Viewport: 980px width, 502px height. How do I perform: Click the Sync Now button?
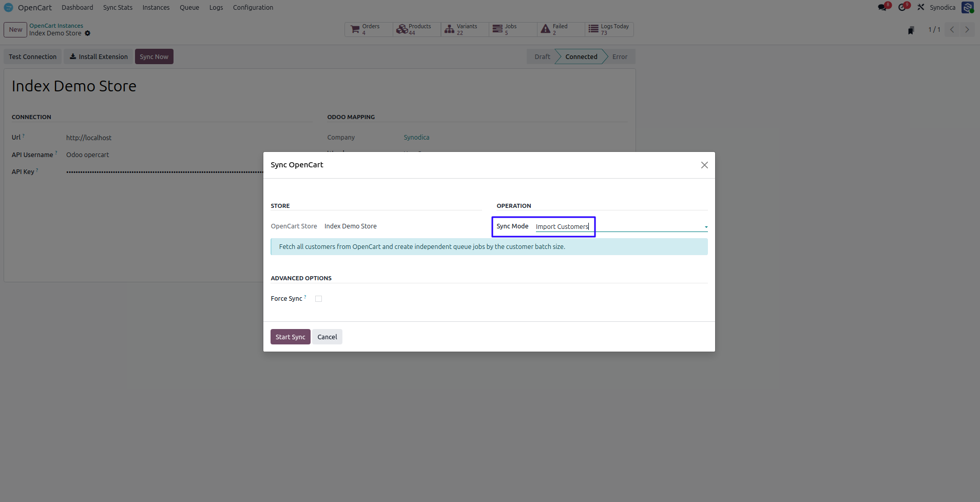pyautogui.click(x=154, y=56)
